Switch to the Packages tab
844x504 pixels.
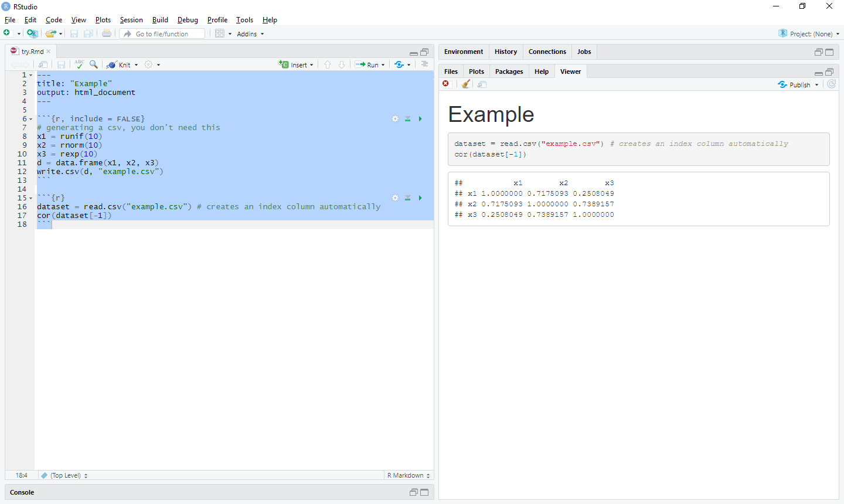pyautogui.click(x=509, y=71)
